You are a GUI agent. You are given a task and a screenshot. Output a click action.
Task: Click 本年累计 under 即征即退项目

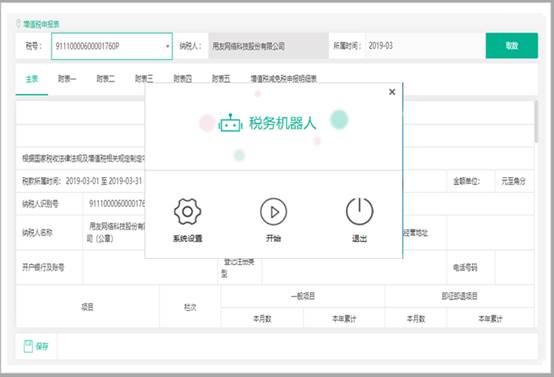point(490,318)
